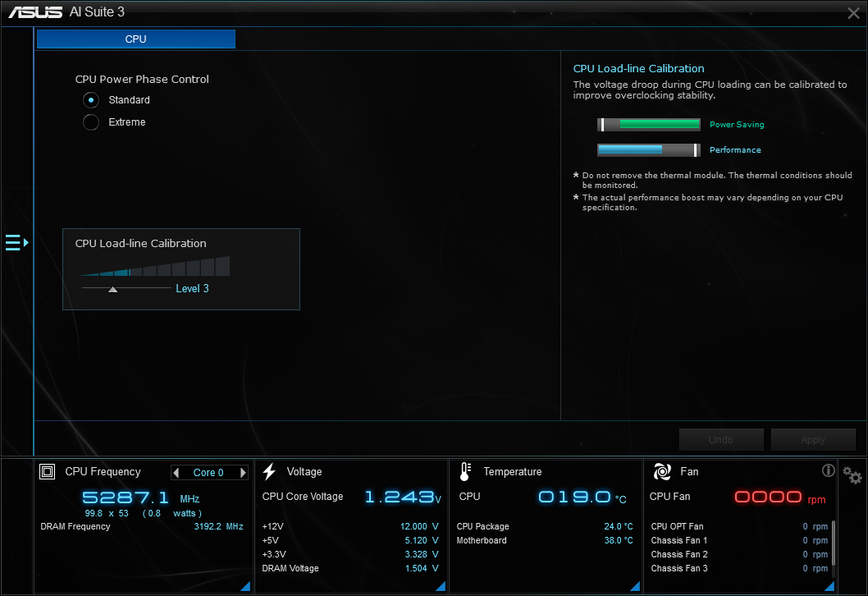This screenshot has width=868, height=596.
Task: Click the CPU Frequency chip icon
Action: point(47,471)
